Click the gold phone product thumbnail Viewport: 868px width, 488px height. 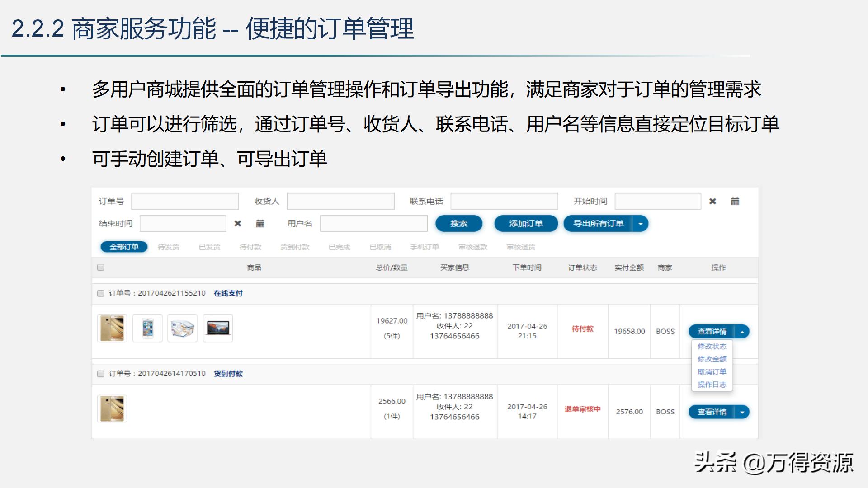click(112, 328)
